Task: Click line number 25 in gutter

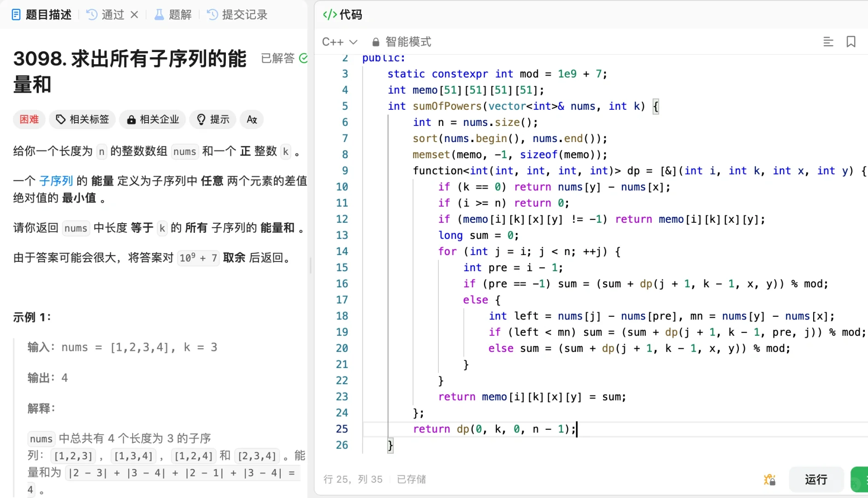Action: tap(342, 429)
